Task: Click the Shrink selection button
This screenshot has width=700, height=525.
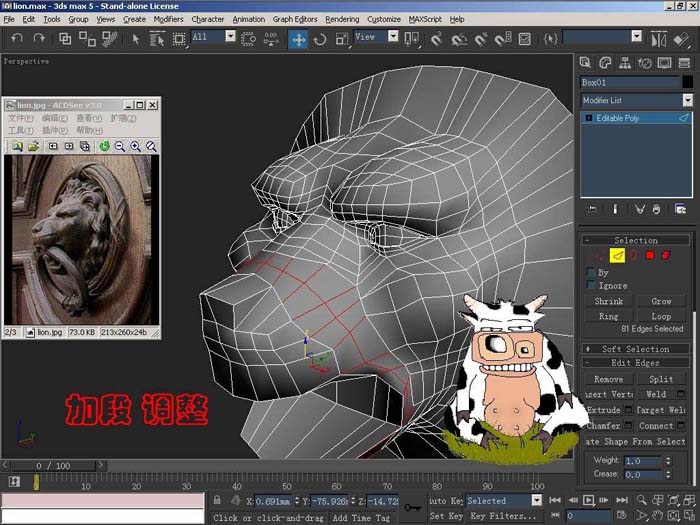Action: 608,301
